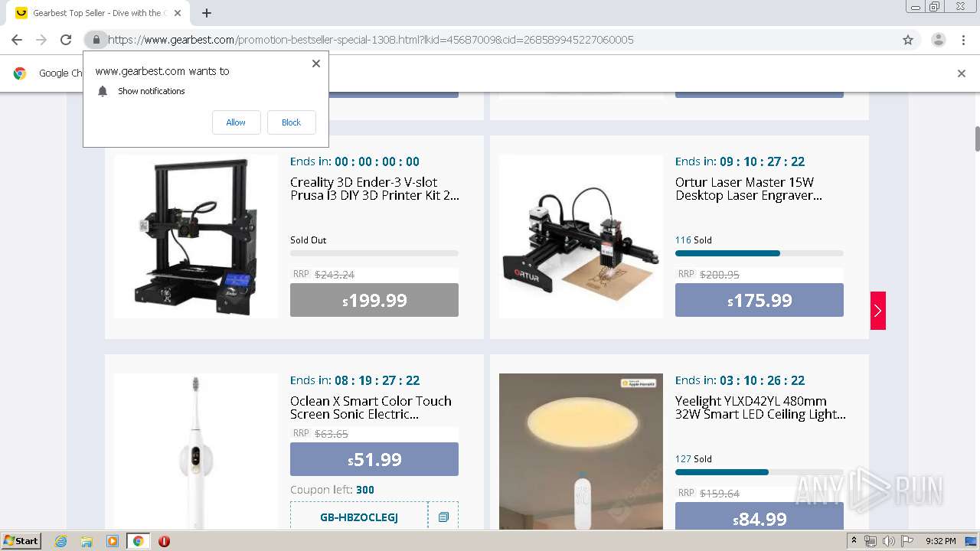Open Chrome profile avatar menu
This screenshot has height=551, width=980.
click(x=938, y=40)
